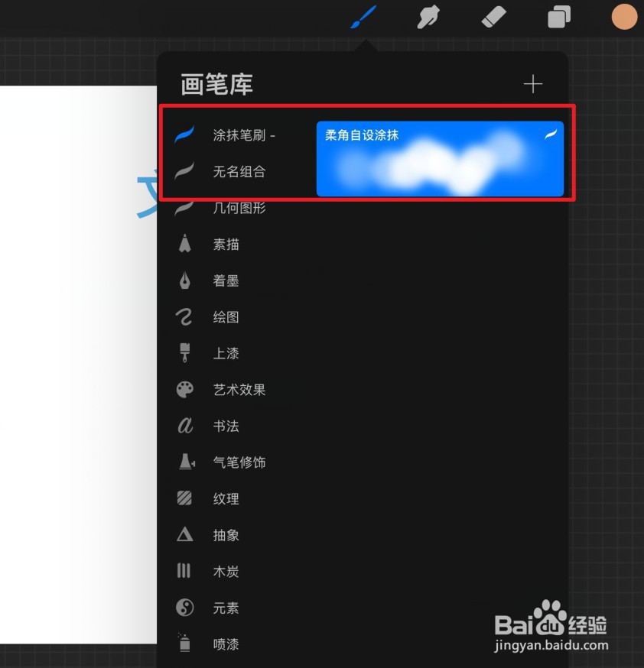644x668 pixels.
Task: Select the 喷漆 spray can icon
Action: pyautogui.click(x=184, y=644)
